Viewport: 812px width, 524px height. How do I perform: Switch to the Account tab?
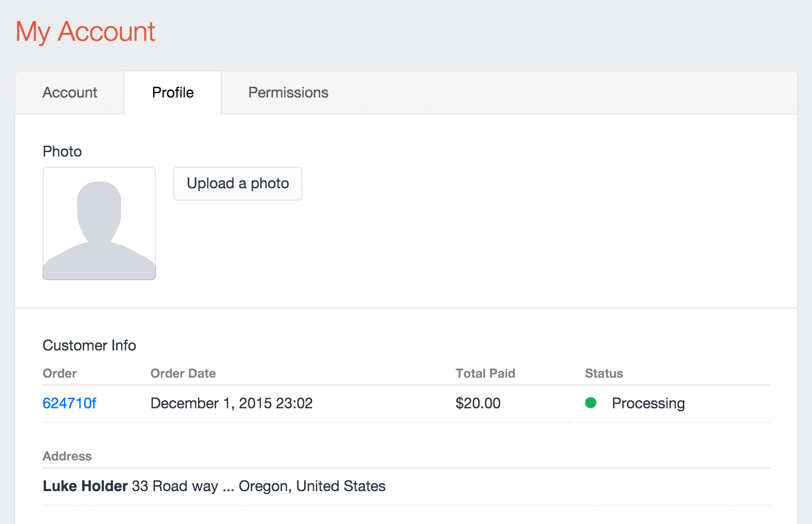tap(69, 92)
